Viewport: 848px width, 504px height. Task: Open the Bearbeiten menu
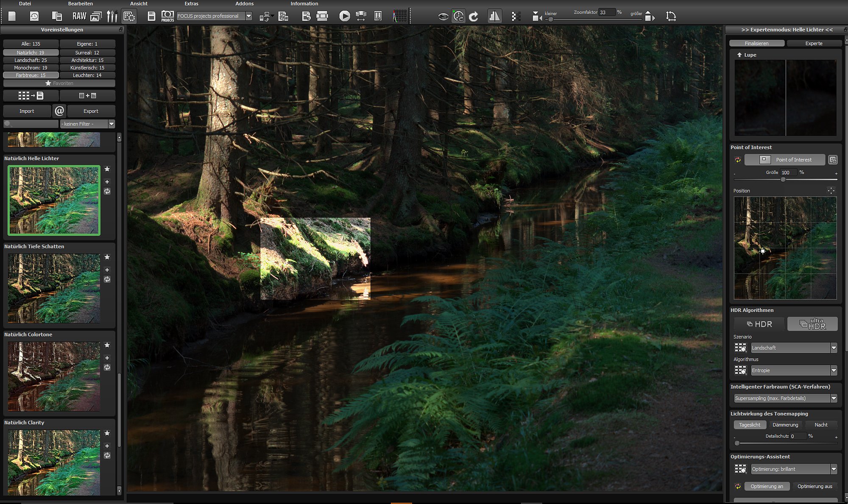pos(81,3)
